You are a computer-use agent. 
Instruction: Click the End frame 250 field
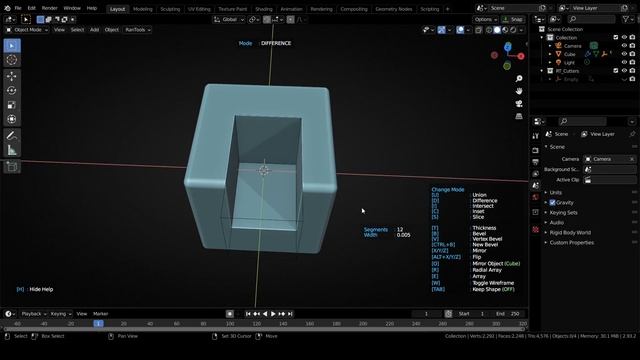click(x=508, y=314)
